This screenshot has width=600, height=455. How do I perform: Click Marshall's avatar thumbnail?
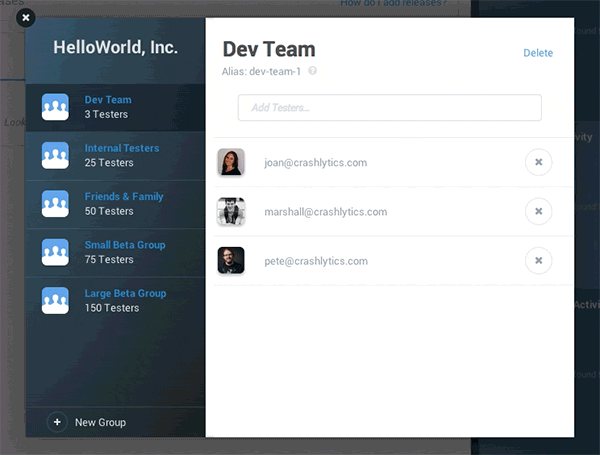(x=231, y=211)
